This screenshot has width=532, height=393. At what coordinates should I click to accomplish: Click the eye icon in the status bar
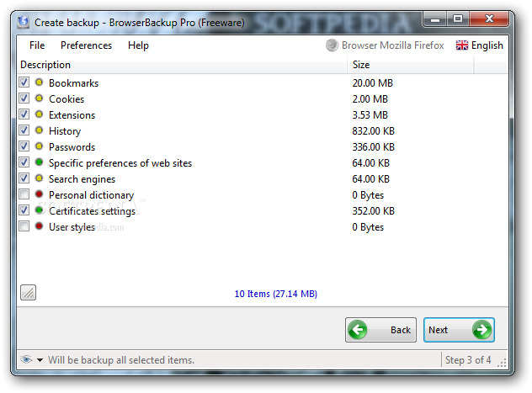[x=26, y=359]
